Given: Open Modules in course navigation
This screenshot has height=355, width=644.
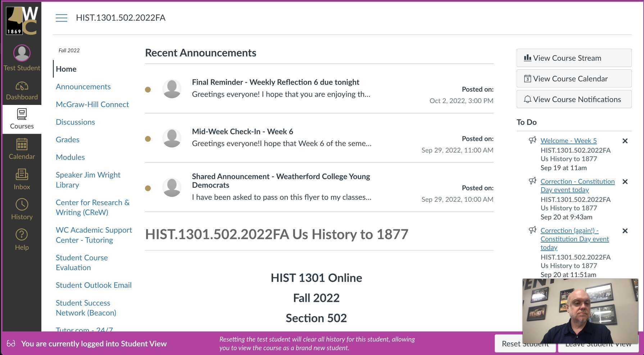Looking at the screenshot, I should pos(70,157).
